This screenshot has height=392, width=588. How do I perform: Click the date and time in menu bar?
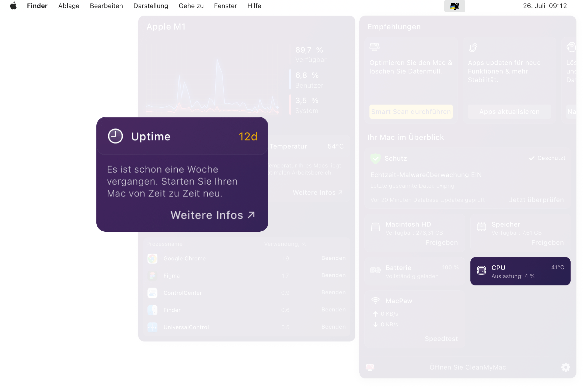[545, 6]
